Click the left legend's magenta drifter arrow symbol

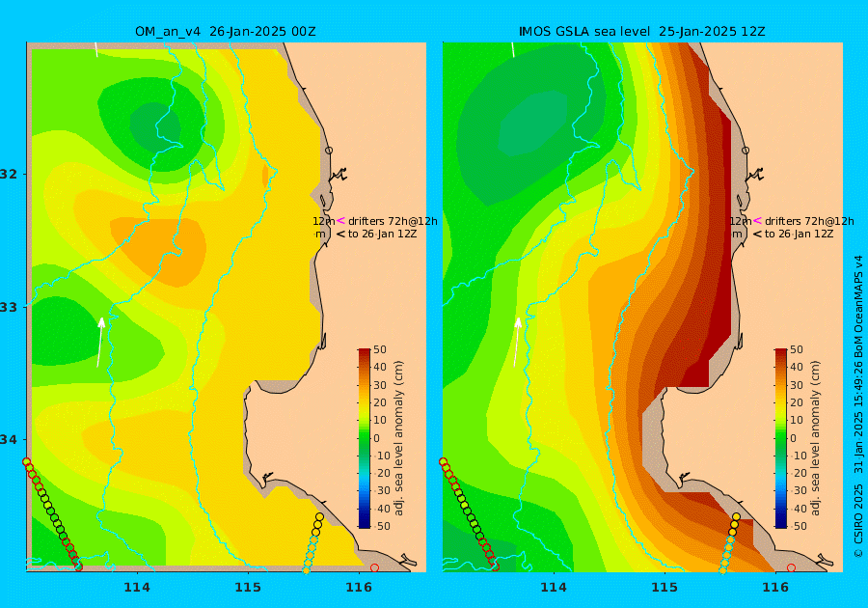tap(340, 220)
